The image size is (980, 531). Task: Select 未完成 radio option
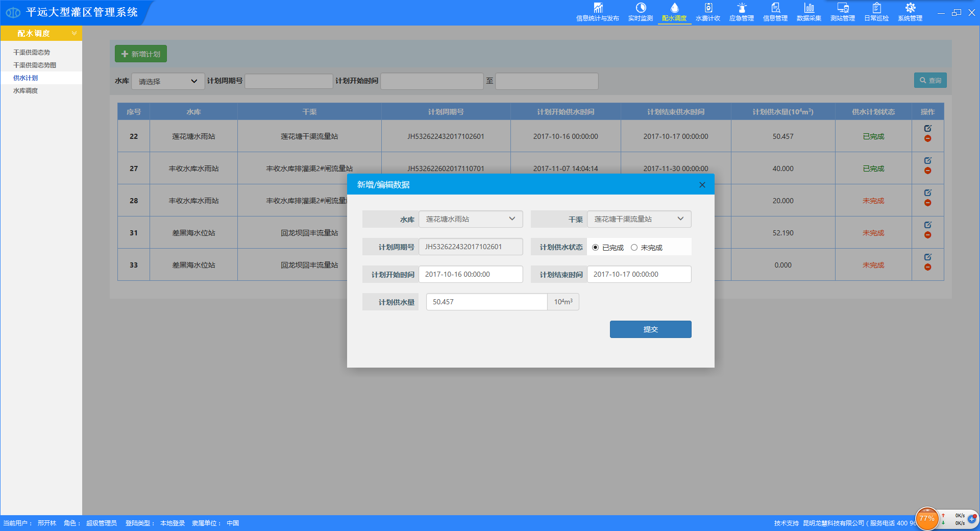click(634, 248)
